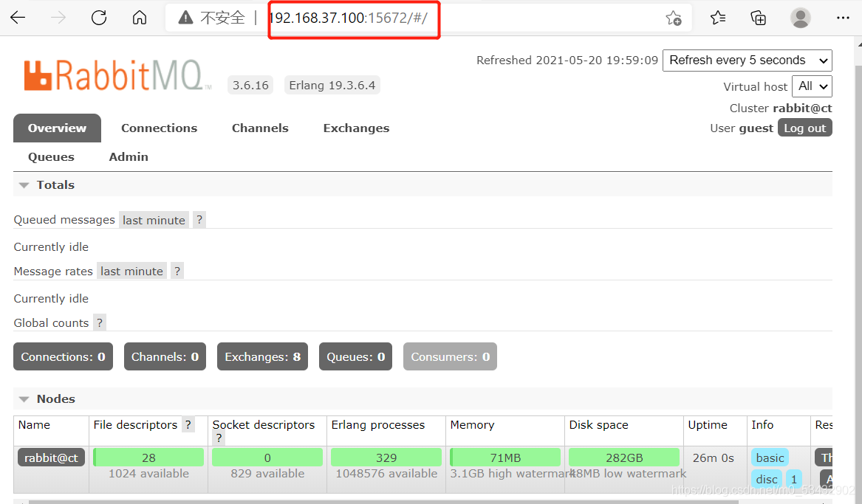Click the Exchanges: 8 count button
Viewport: 862px width, 504px height.
pyautogui.click(x=263, y=357)
